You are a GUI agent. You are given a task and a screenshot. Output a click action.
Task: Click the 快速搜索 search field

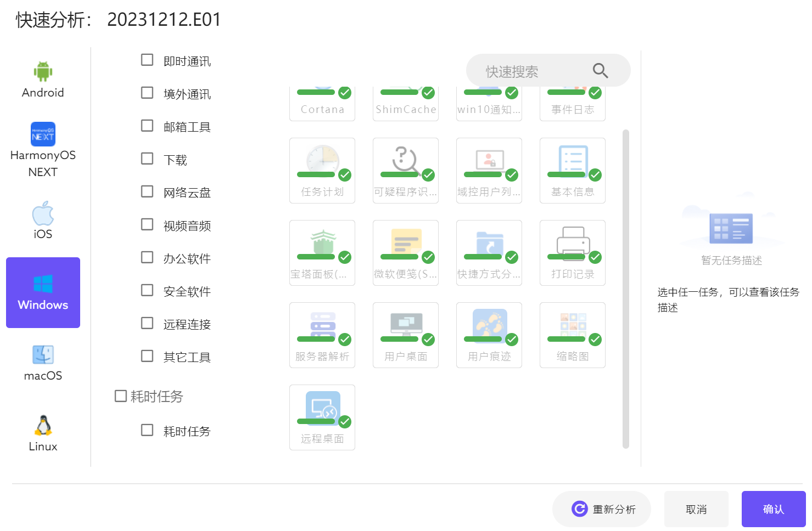(527, 71)
